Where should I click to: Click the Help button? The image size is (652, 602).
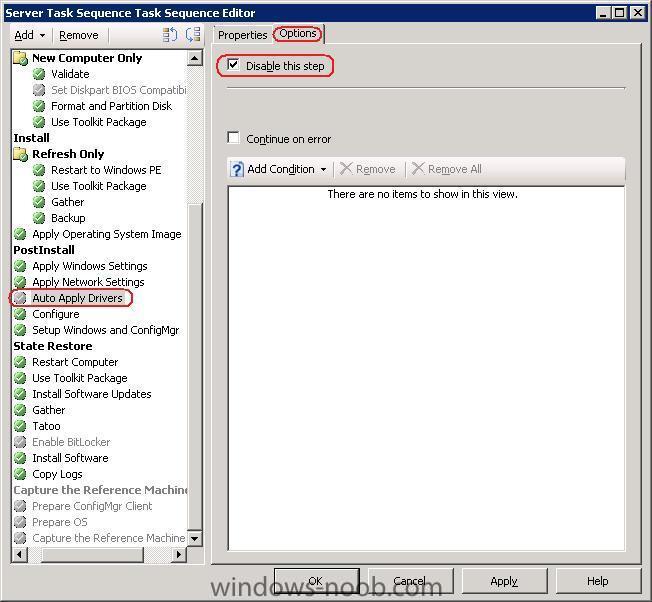point(598,581)
